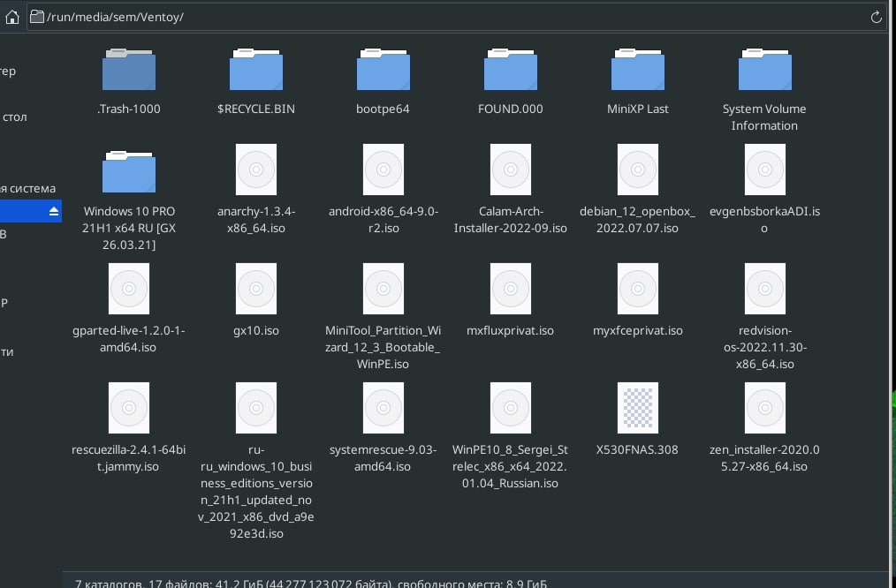The width and height of the screenshot is (896, 588).
Task: Select the highlighted Ventoy sidebar entry
Action: point(31,211)
